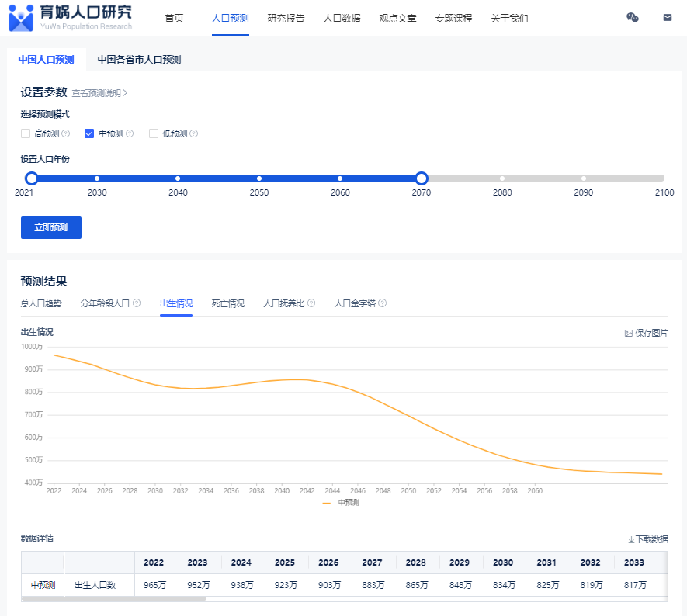The width and height of the screenshot is (687, 616).
Task: Uncheck the 中预测 checkbox
Action: 89,133
